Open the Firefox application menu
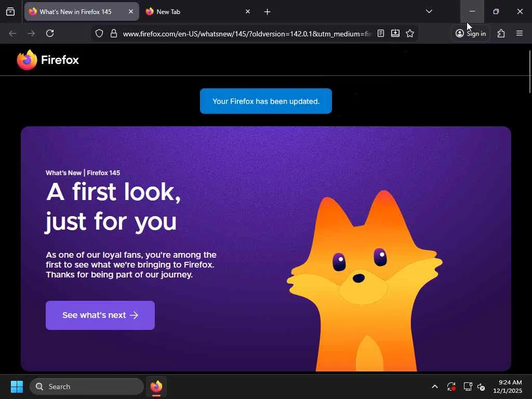Image resolution: width=532 pixels, height=399 pixels. [520, 33]
